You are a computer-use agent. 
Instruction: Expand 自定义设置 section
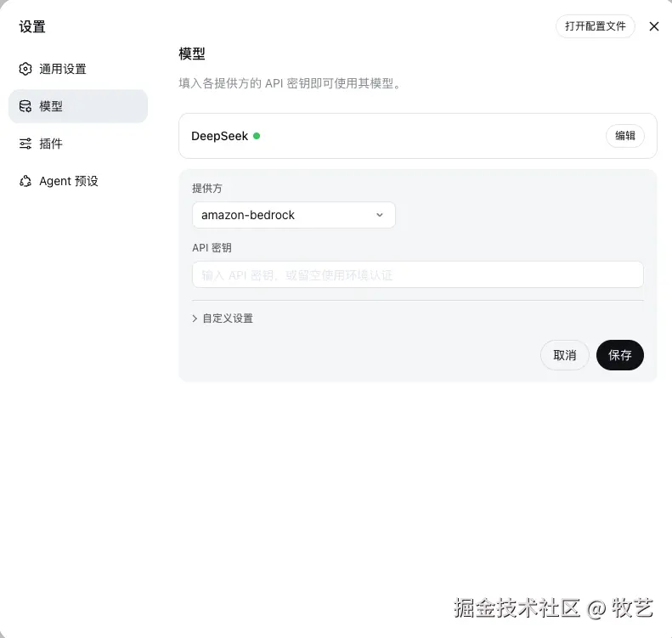(x=223, y=319)
